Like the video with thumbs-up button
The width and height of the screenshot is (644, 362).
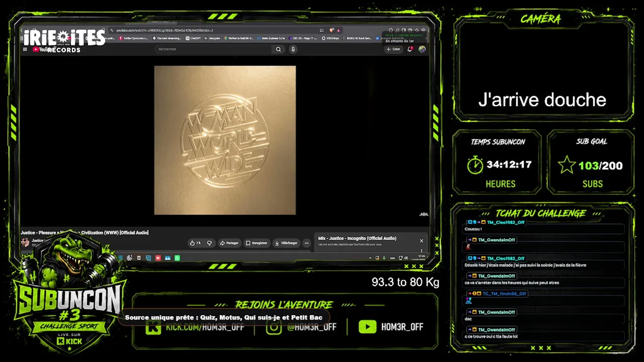[x=195, y=243]
